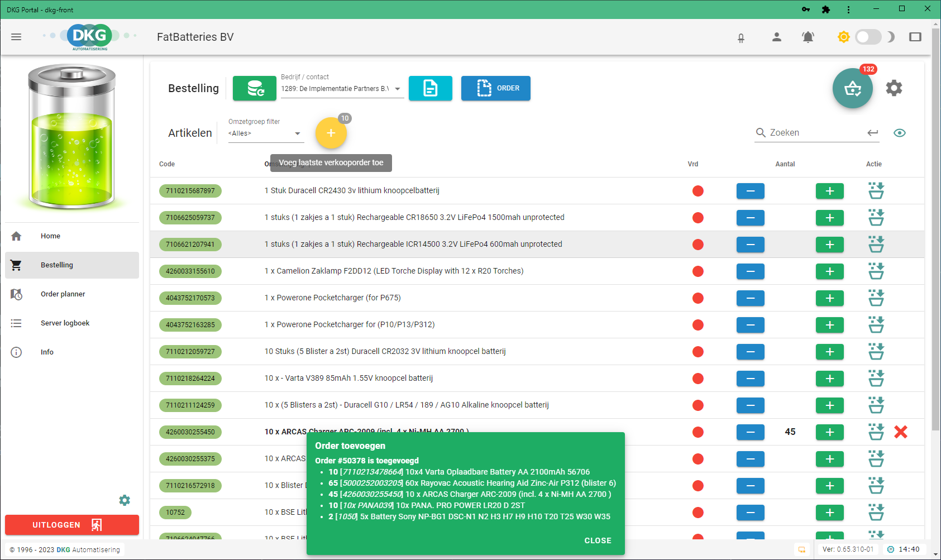Open the window three-dot menu
This screenshot has width=941, height=560.
[x=848, y=9]
